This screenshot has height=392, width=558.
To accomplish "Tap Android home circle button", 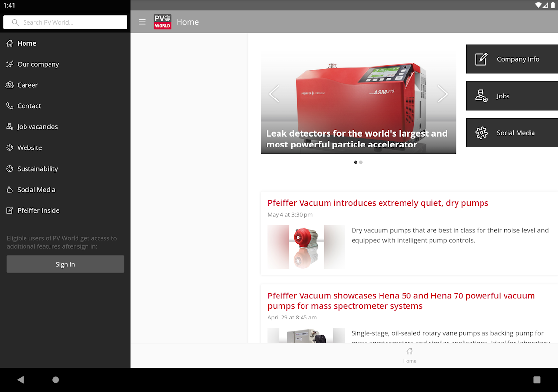I will click(x=56, y=380).
